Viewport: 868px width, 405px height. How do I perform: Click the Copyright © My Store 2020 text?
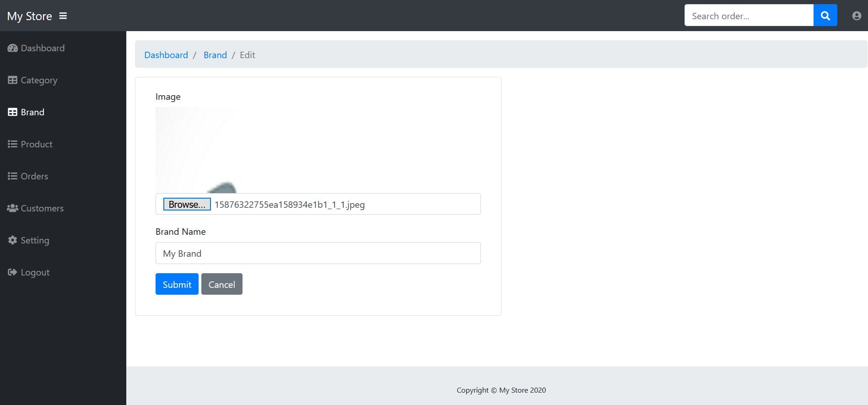coord(501,390)
